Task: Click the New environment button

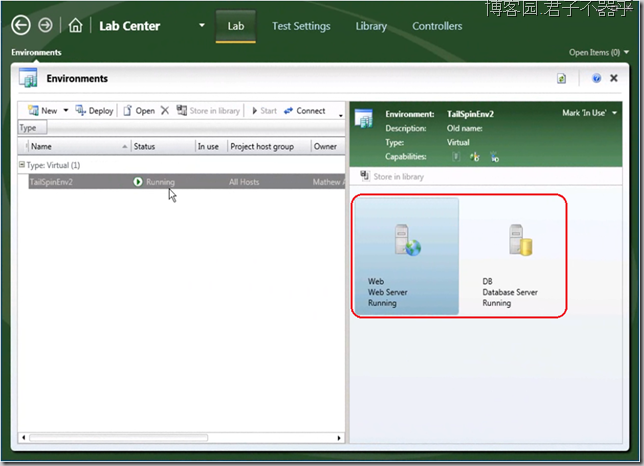Action: (42, 111)
